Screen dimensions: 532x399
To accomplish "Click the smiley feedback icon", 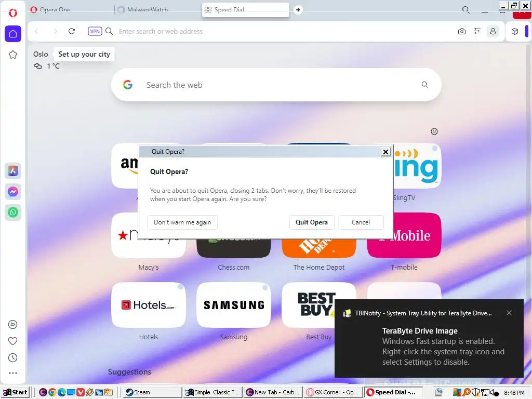I will (434, 131).
